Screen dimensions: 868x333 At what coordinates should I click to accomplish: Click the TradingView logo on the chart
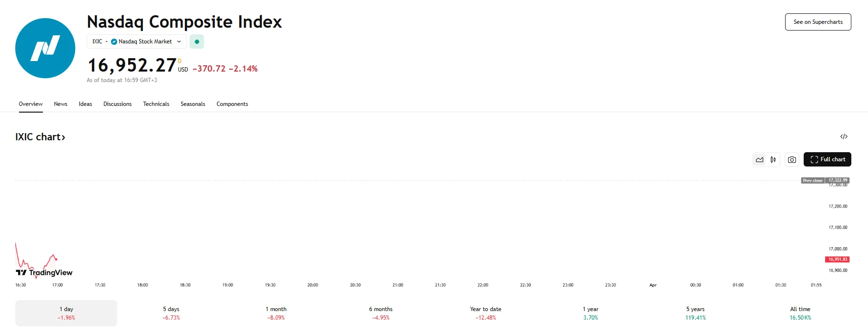(43, 273)
